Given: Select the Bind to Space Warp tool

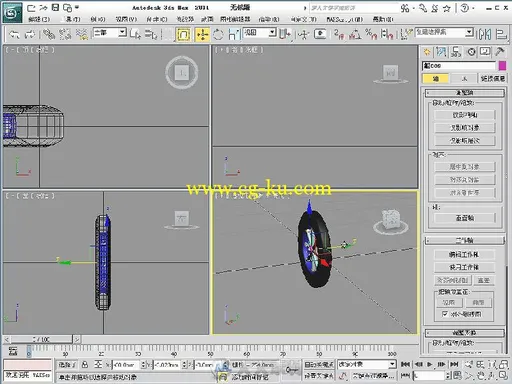Looking at the screenshot, I should (81, 34).
